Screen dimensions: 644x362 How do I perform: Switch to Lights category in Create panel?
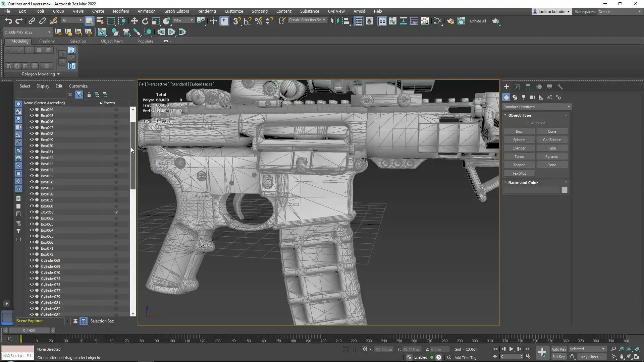pyautogui.click(x=524, y=97)
